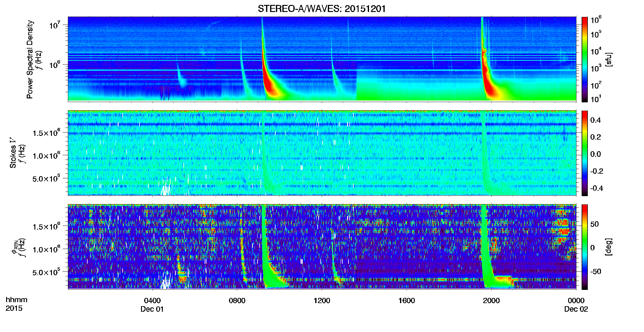Click the 0400 time tick label
Viewport: 644px width, 332px height.
pos(152,300)
